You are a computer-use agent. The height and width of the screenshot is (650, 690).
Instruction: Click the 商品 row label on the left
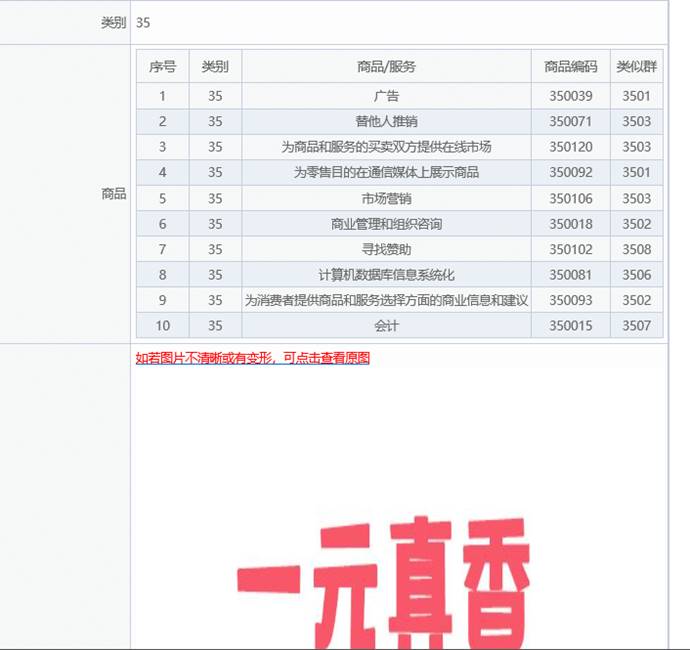pos(113,194)
